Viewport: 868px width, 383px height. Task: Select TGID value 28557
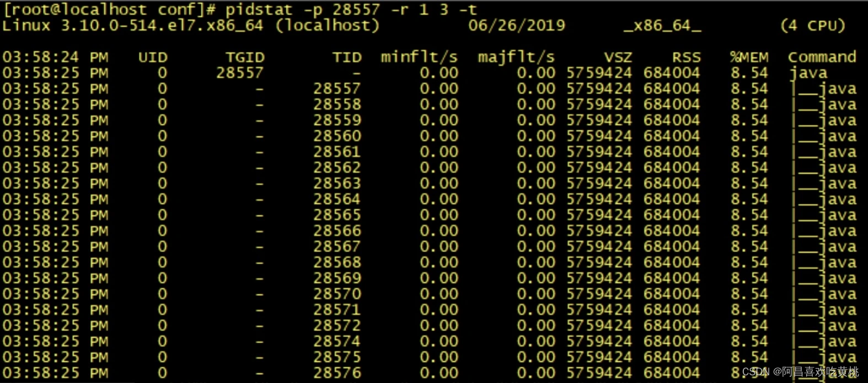pos(240,73)
